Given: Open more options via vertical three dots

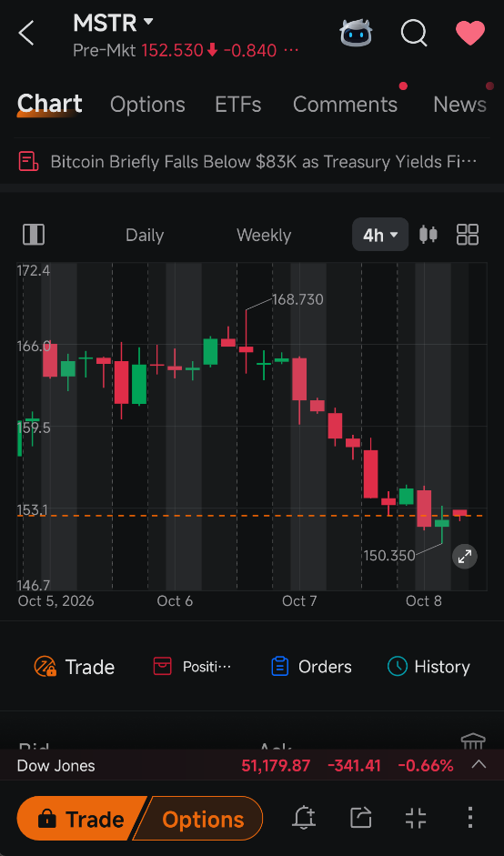Looking at the screenshot, I should pos(470,818).
